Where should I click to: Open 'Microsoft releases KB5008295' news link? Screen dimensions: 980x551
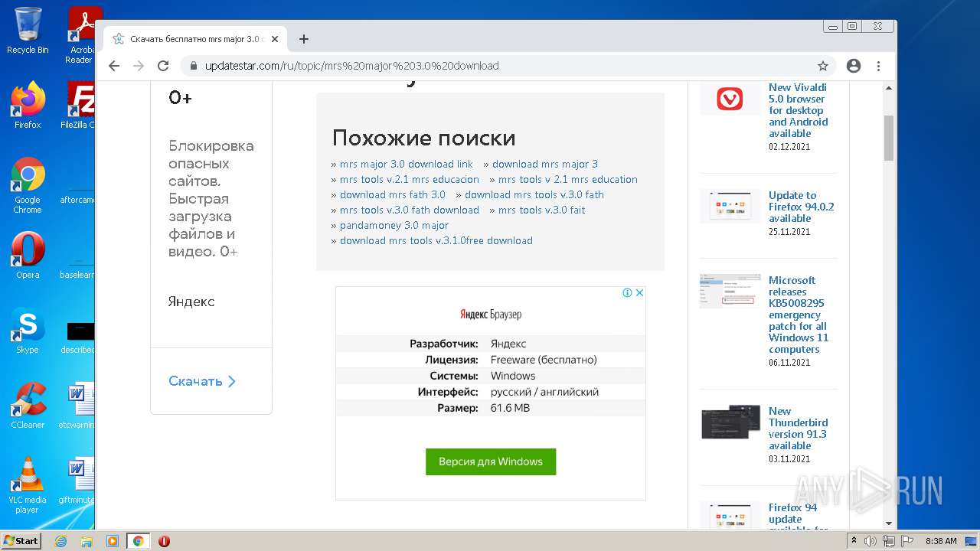pos(799,315)
